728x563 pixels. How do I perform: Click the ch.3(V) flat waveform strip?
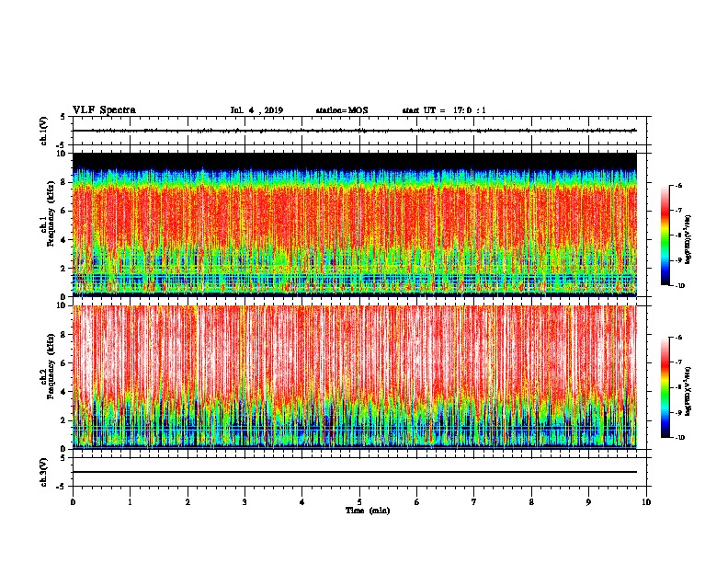pyautogui.click(x=359, y=472)
